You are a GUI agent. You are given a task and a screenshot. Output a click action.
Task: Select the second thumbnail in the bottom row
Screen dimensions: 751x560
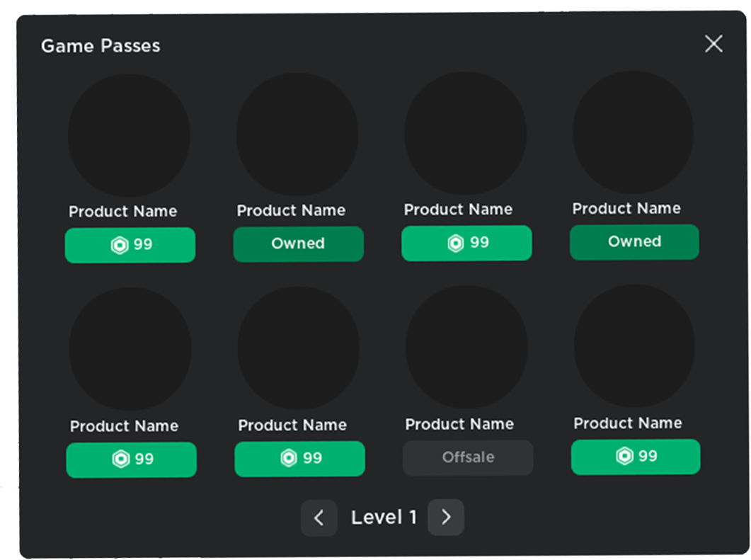coord(298,348)
